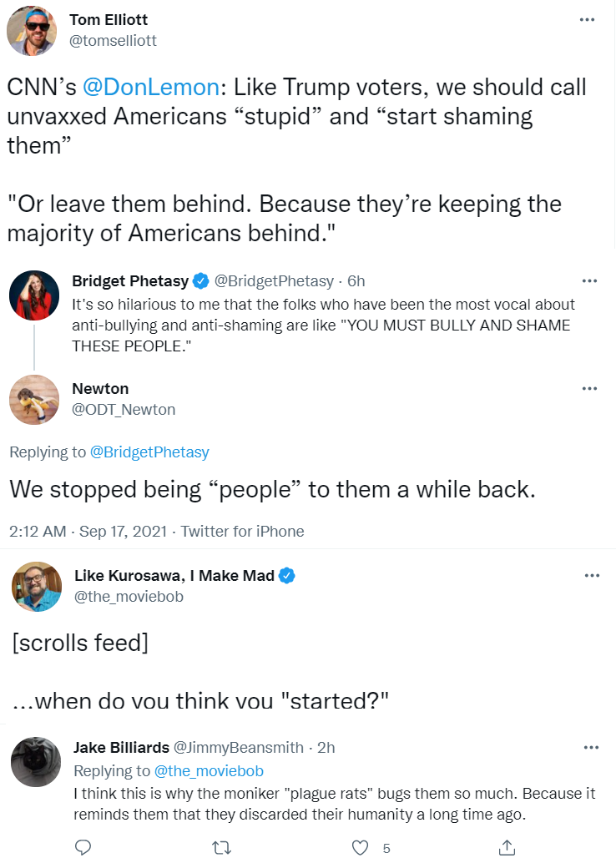Image resolution: width=616 pixels, height=863 pixels.
Task: Open more menu on the_moviebob's tweet
Action: [x=591, y=575]
